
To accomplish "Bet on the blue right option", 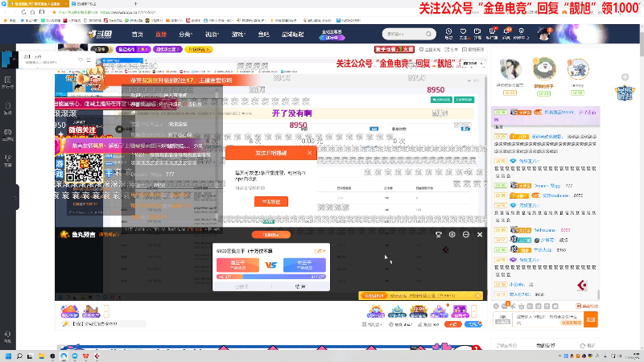I will pos(304,265).
